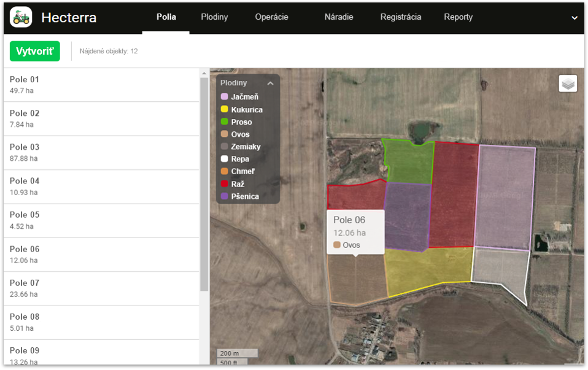This screenshot has height=370, width=588.
Task: Click the field list scrollbar up arrow
Action: (x=204, y=73)
